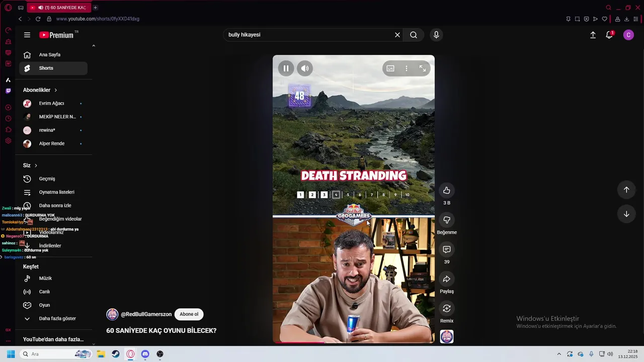Open Opera easy setup sliders icon
This screenshot has height=362, width=644.
[x=636, y=19]
